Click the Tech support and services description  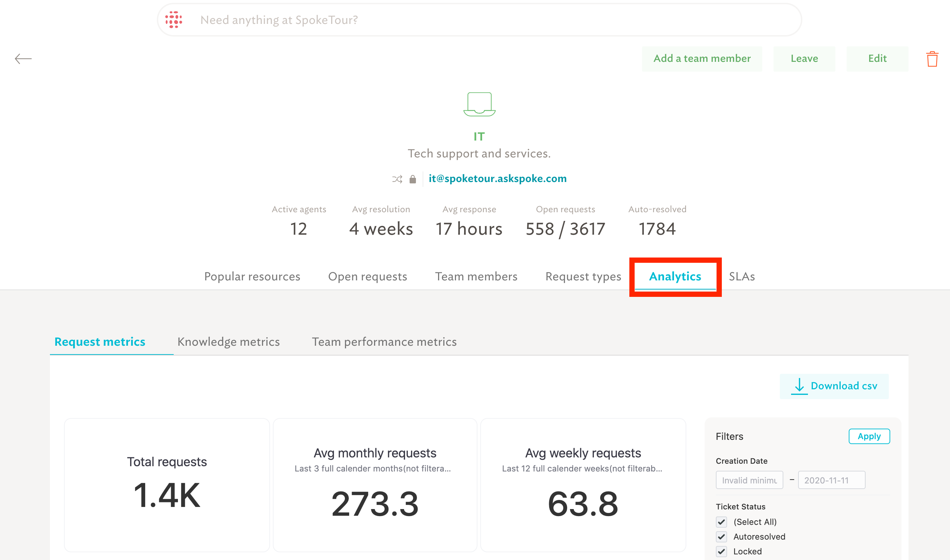point(479,154)
